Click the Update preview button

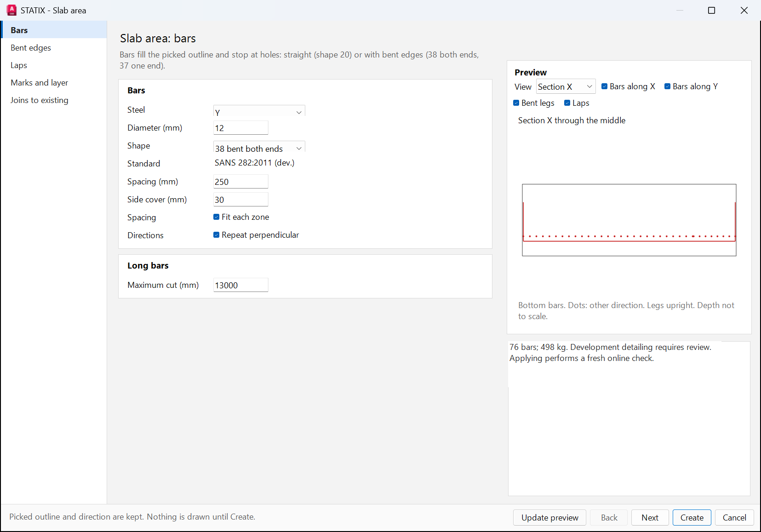[x=549, y=517]
